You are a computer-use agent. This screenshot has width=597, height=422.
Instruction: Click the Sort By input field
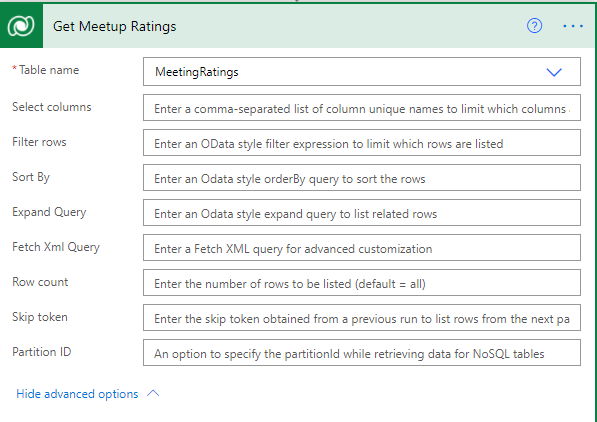362,178
